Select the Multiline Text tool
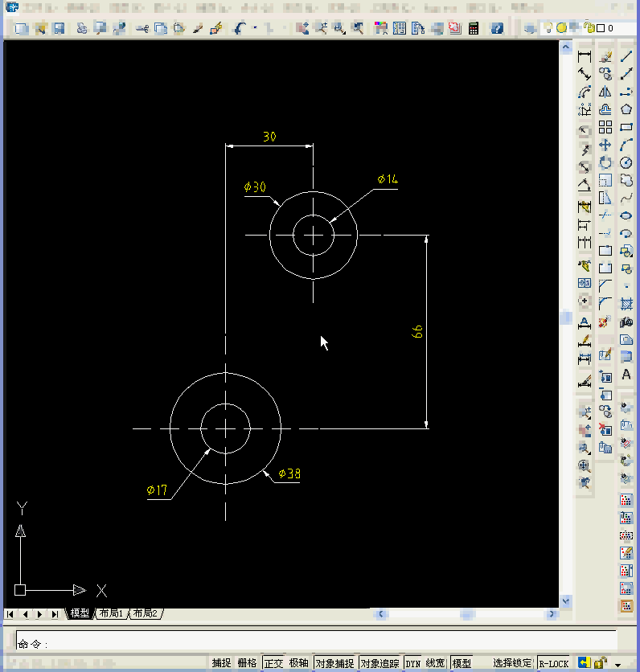Screen dimensions: 640x672 pyautogui.click(x=626, y=375)
